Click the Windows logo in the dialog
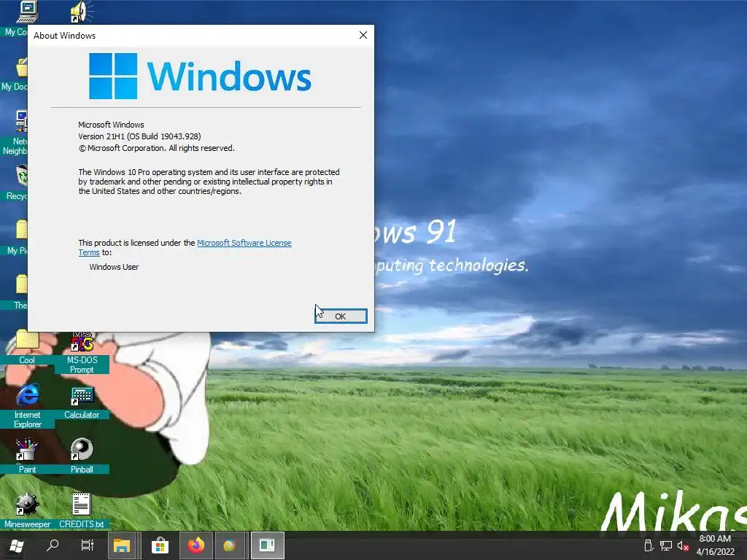This screenshot has height=560, width=747. click(x=200, y=76)
